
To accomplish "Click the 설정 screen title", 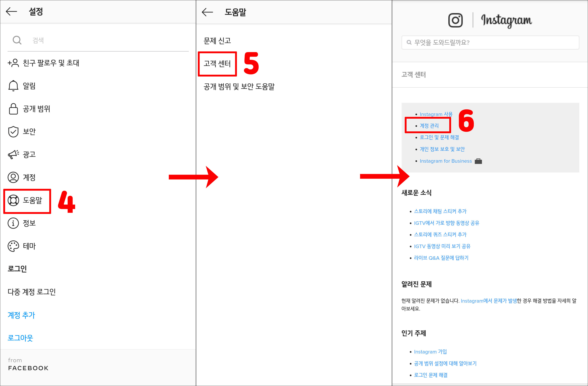I will (x=36, y=12).
